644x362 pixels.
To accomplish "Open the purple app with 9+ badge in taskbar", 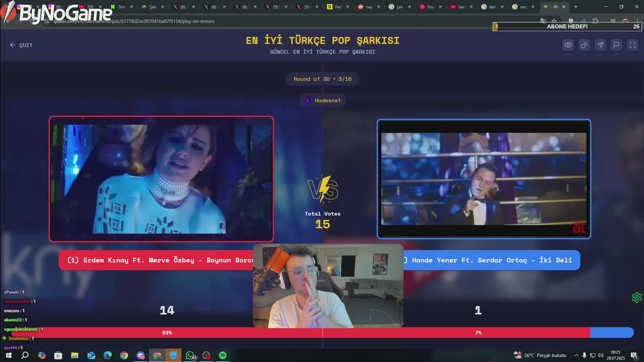I will (x=140, y=355).
